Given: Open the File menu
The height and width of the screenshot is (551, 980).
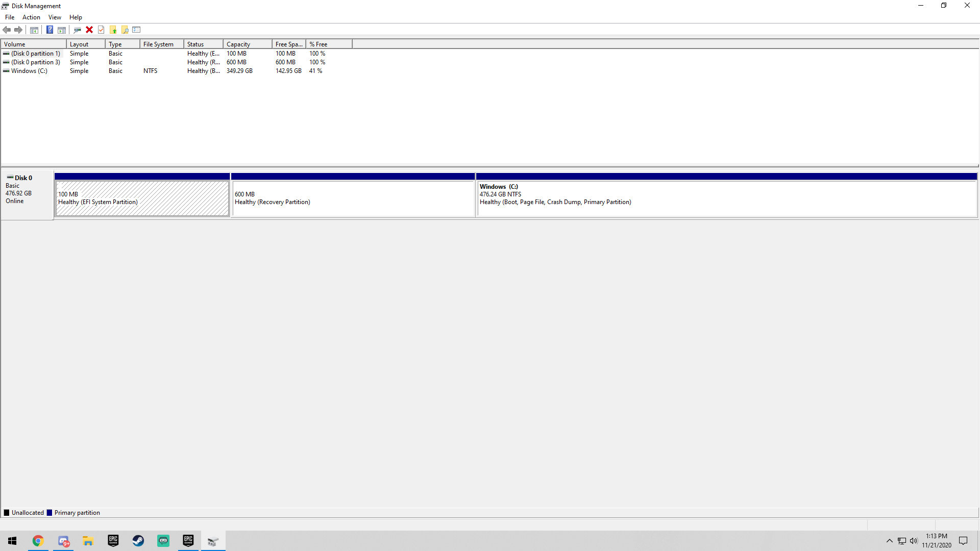Looking at the screenshot, I should pos(10,17).
